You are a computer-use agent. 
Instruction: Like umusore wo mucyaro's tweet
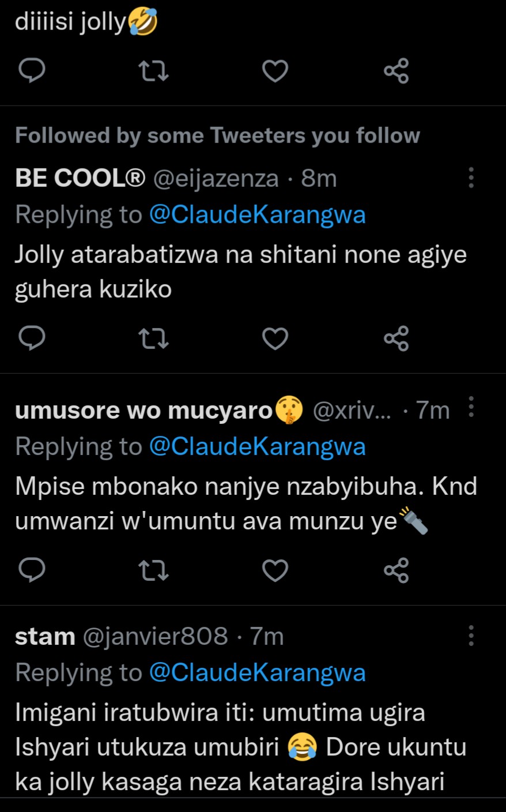[275, 570]
